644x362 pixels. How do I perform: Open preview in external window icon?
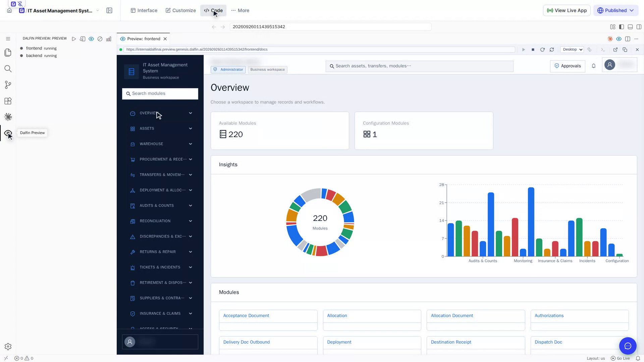615,50
